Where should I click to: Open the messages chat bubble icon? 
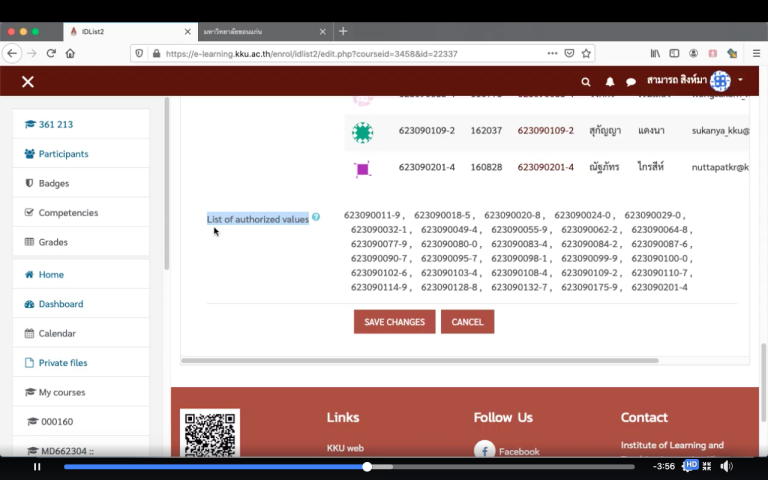tap(631, 81)
